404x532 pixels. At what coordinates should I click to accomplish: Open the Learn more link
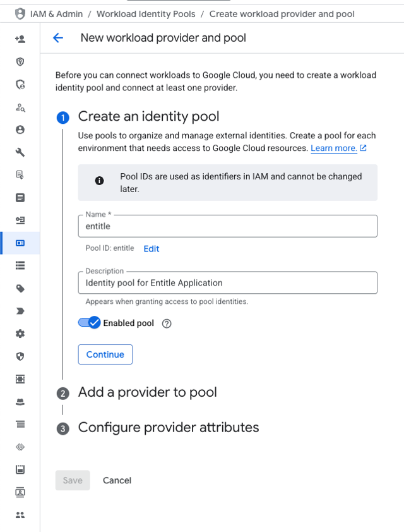[x=334, y=148]
